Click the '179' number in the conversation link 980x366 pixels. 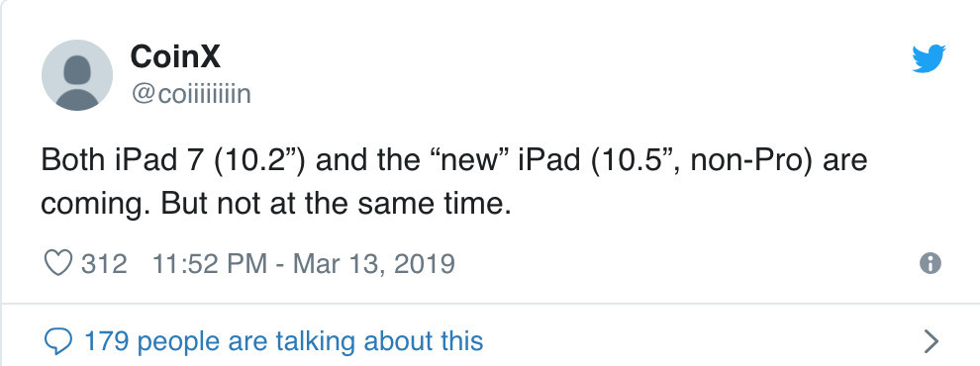106,341
